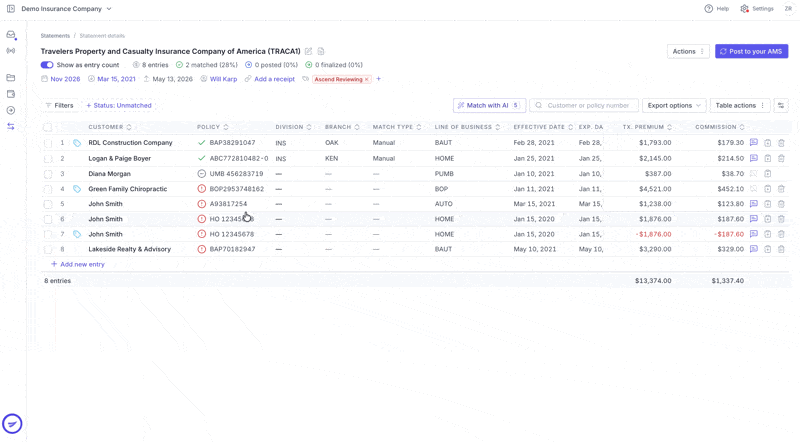Open the Filters button
This screenshot has height=442, width=800.
(60, 106)
